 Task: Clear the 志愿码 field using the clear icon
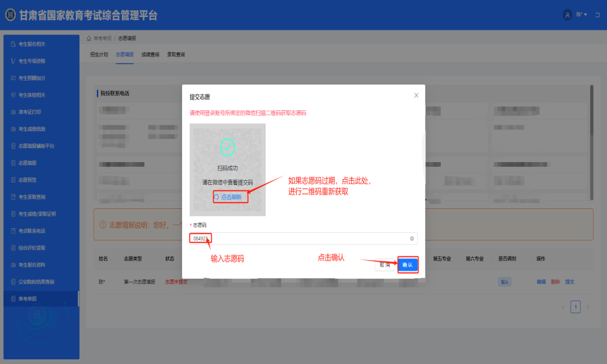click(x=411, y=238)
